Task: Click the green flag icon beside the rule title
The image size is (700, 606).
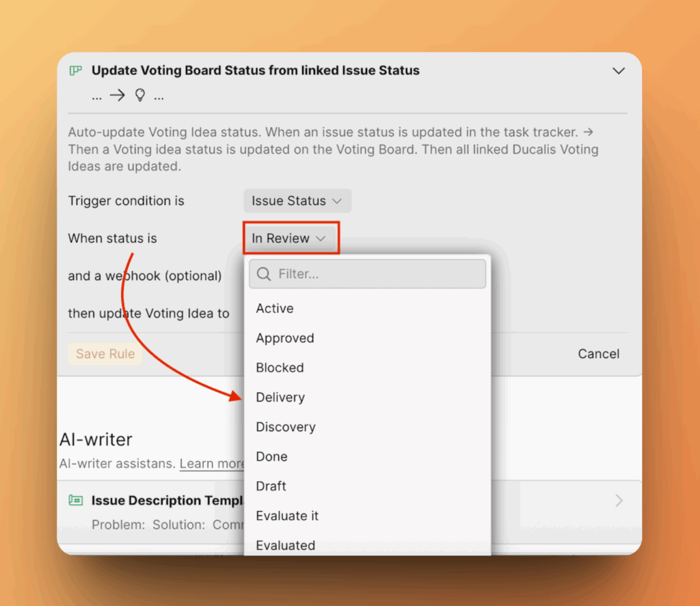Action: pos(75,70)
